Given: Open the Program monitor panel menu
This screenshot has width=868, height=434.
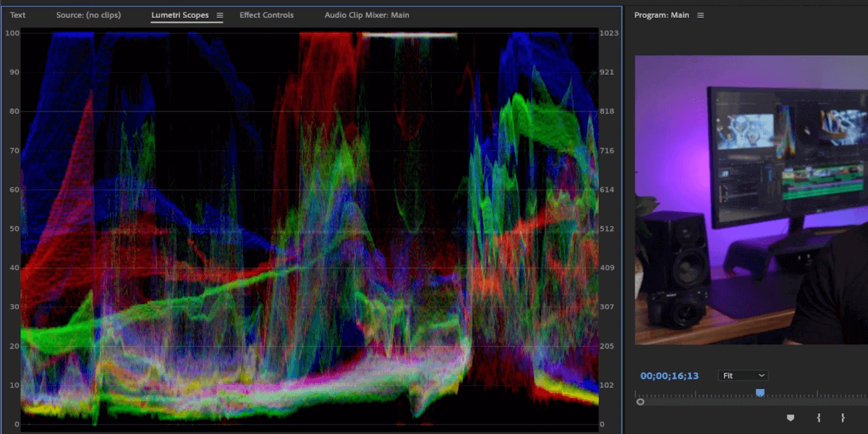Looking at the screenshot, I should 700,15.
